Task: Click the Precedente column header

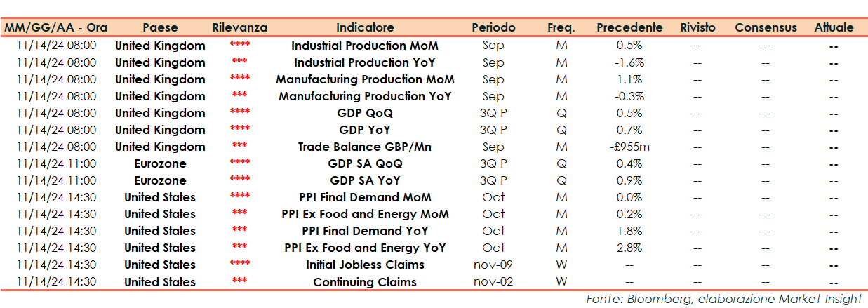Action: pyautogui.click(x=629, y=28)
